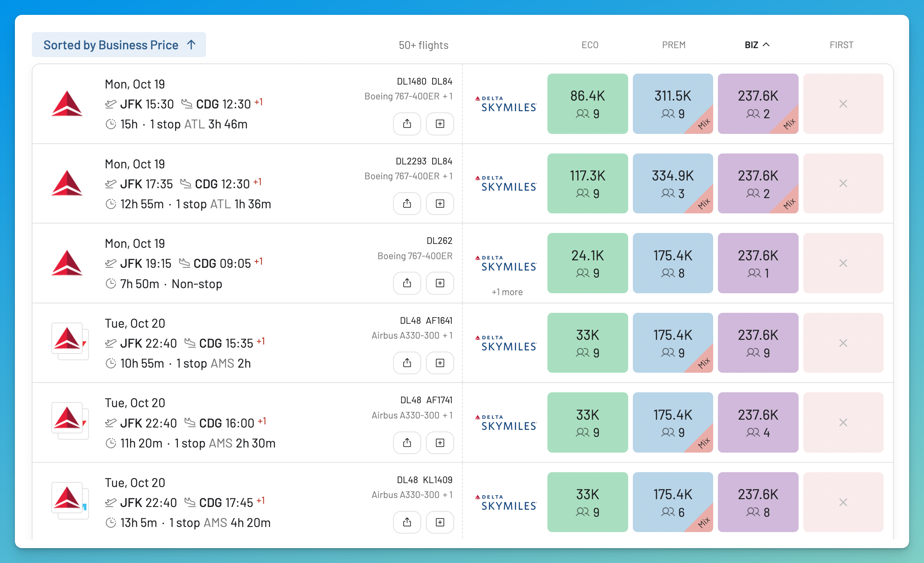Add the DL48 AF1741 flight
This screenshot has width=924, height=563.
(x=440, y=443)
